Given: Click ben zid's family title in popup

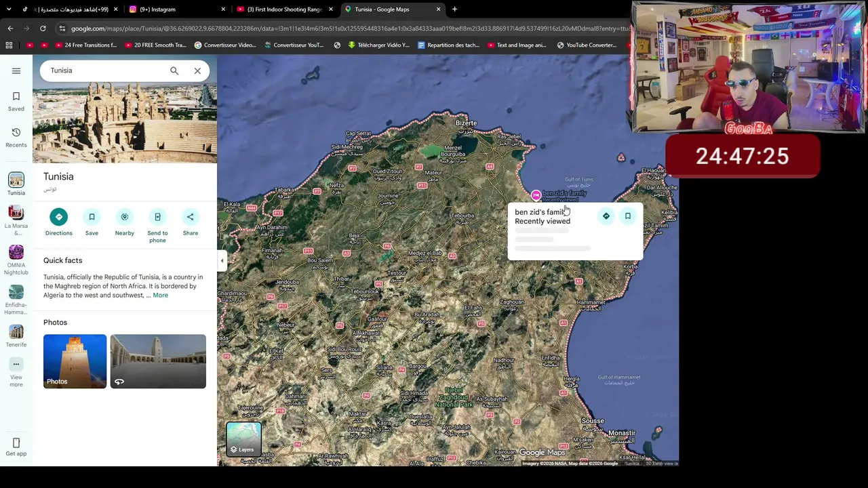Looking at the screenshot, I should pyautogui.click(x=540, y=212).
